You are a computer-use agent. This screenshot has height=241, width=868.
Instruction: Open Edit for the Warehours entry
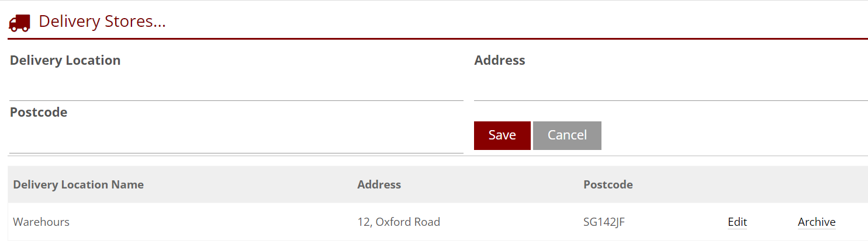[x=737, y=222]
